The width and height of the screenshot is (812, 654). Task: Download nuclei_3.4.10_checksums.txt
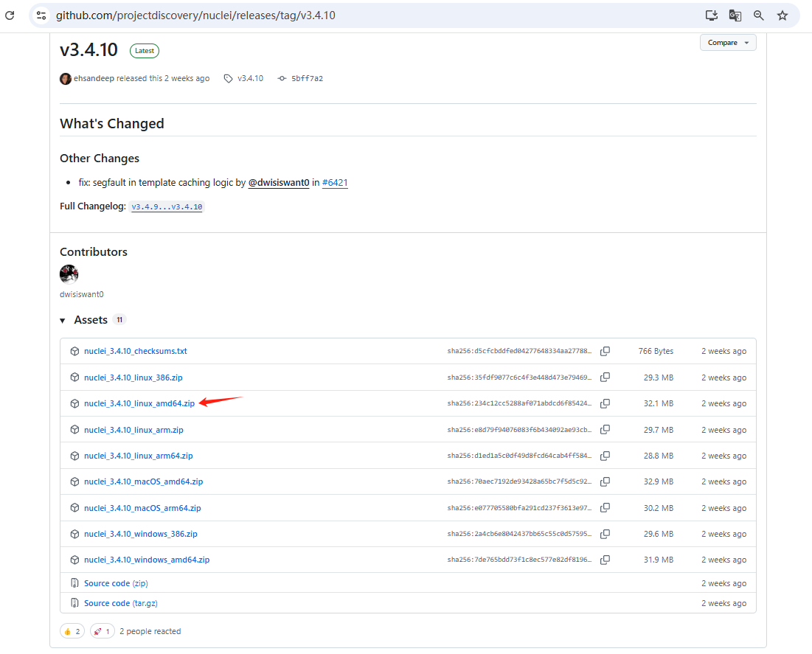(x=135, y=351)
